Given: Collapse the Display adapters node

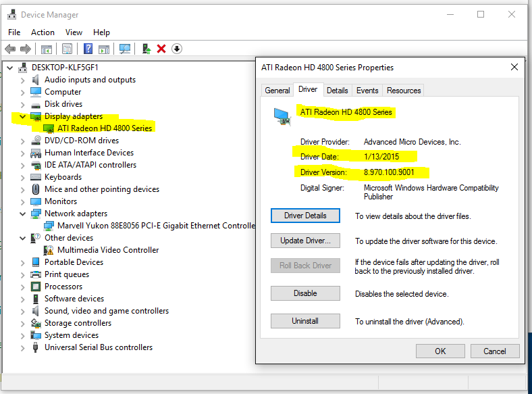Looking at the screenshot, I should pos(23,116).
